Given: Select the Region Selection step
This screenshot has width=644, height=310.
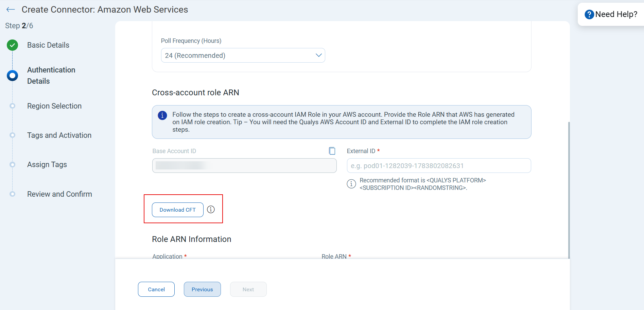Looking at the screenshot, I should click(x=54, y=106).
